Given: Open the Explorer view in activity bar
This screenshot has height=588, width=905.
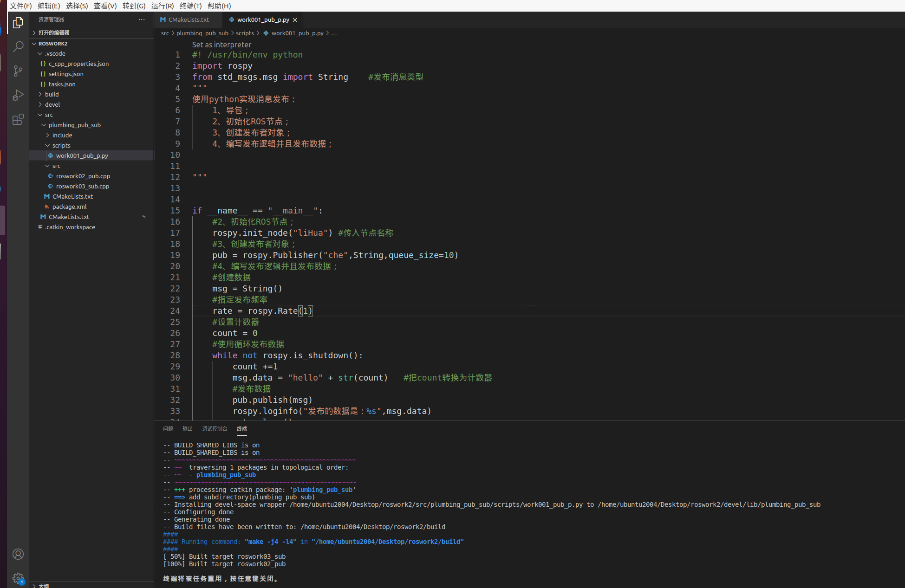Looking at the screenshot, I should coord(18,23).
